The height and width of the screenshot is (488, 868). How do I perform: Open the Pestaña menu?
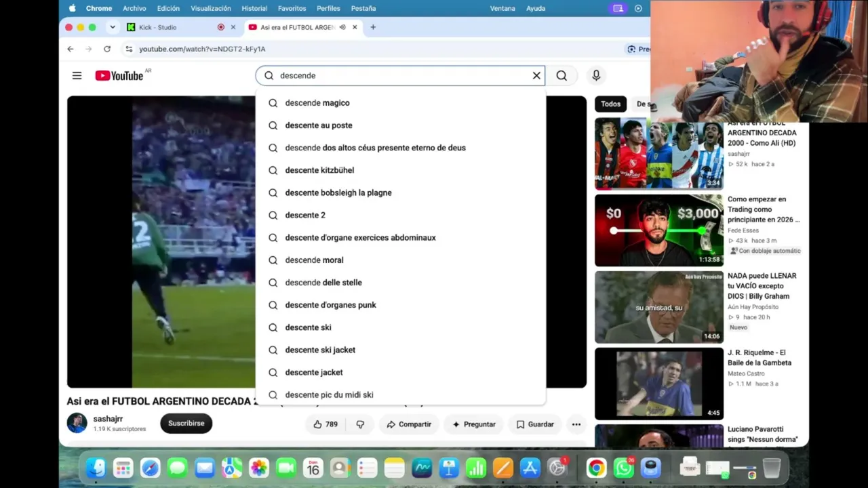[363, 8]
